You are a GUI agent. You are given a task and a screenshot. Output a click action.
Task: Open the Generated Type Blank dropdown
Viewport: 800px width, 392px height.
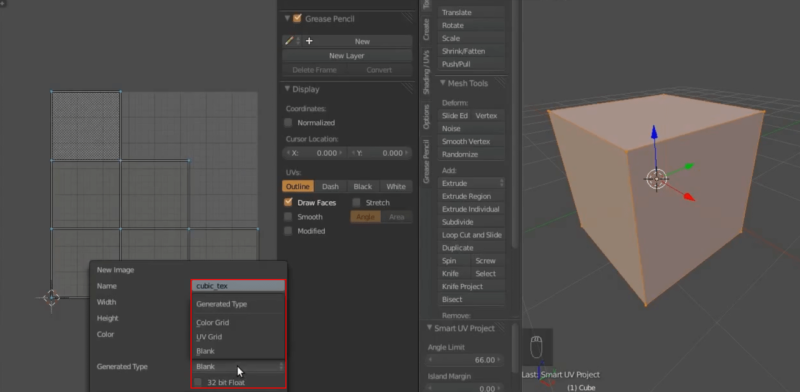[238, 366]
